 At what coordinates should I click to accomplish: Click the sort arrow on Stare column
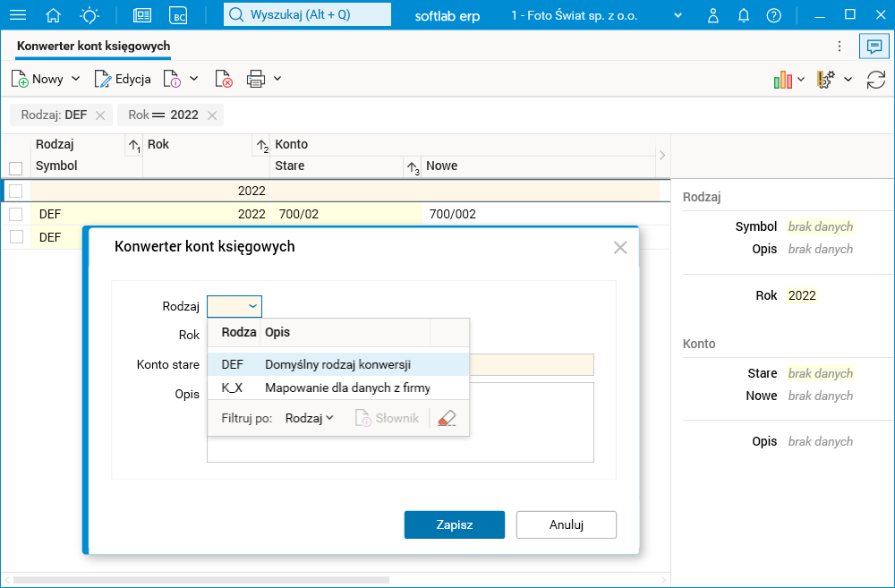[x=413, y=167]
